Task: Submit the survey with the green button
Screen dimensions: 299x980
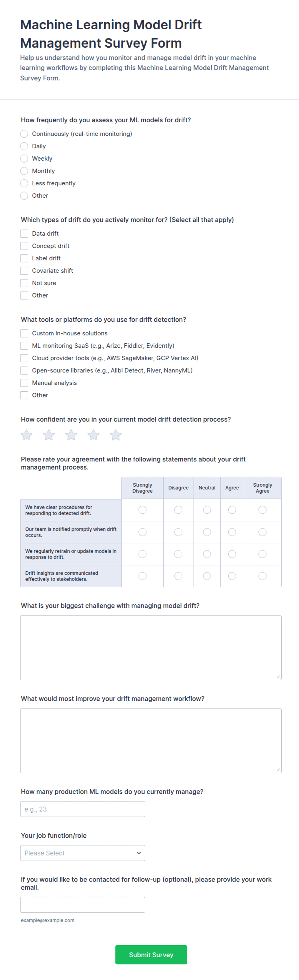Action: [151, 955]
